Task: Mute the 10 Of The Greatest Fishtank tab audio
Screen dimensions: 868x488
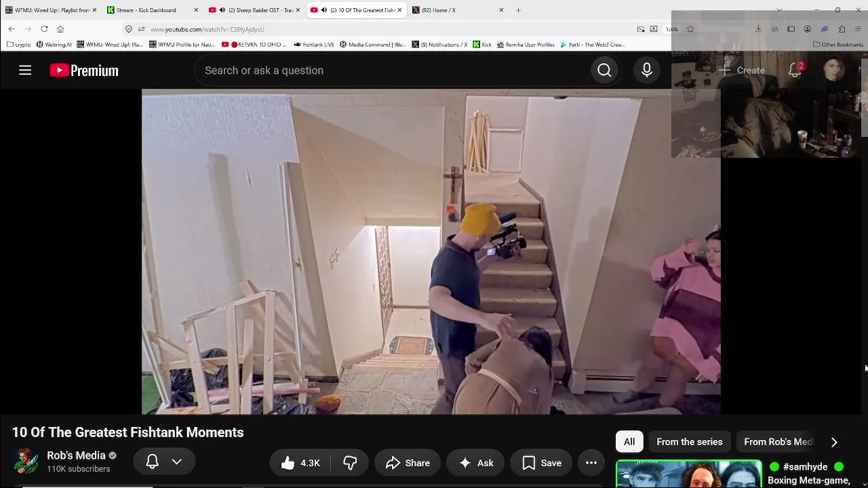Action: (x=323, y=10)
